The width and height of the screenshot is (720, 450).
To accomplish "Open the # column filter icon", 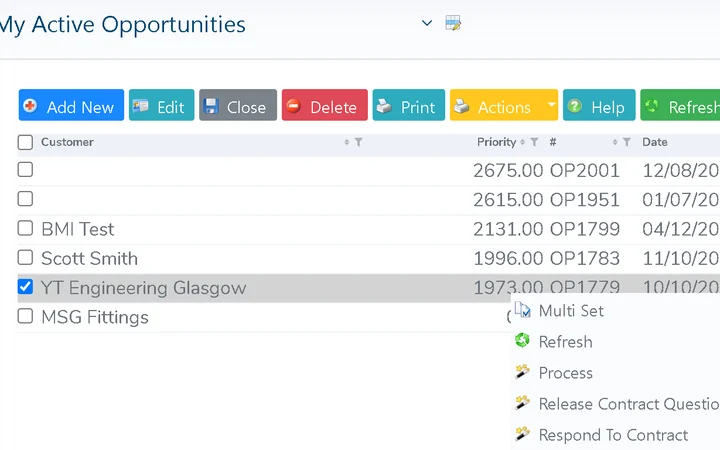I will coord(627,142).
